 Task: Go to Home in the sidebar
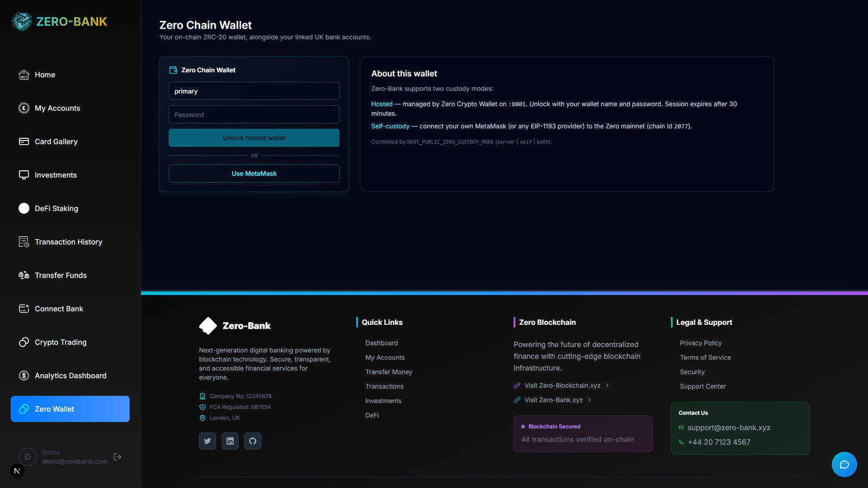point(70,75)
